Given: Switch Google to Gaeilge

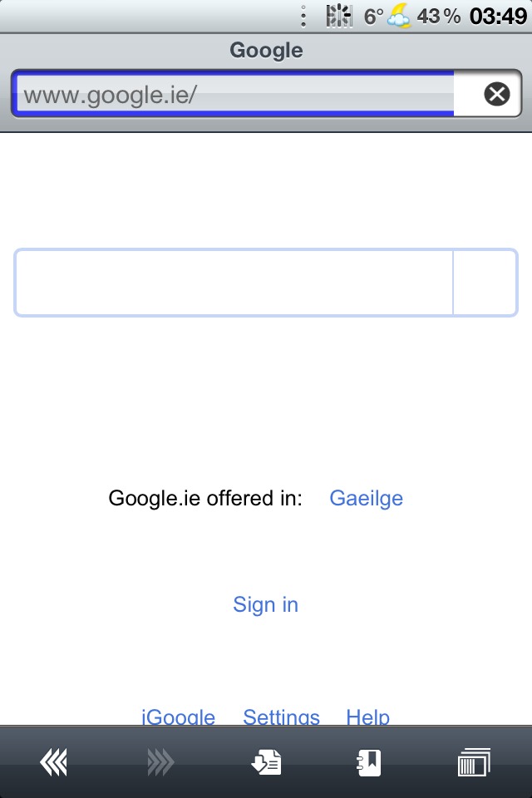Looking at the screenshot, I should click(x=366, y=499).
